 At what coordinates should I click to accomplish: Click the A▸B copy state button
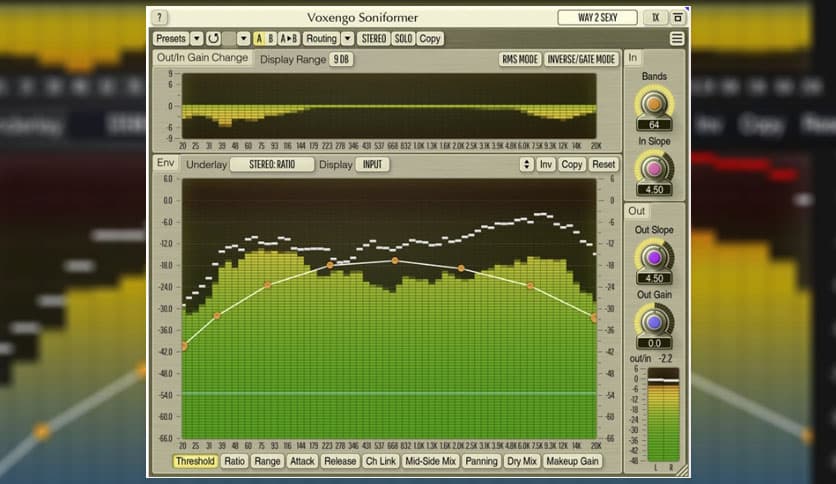288,38
